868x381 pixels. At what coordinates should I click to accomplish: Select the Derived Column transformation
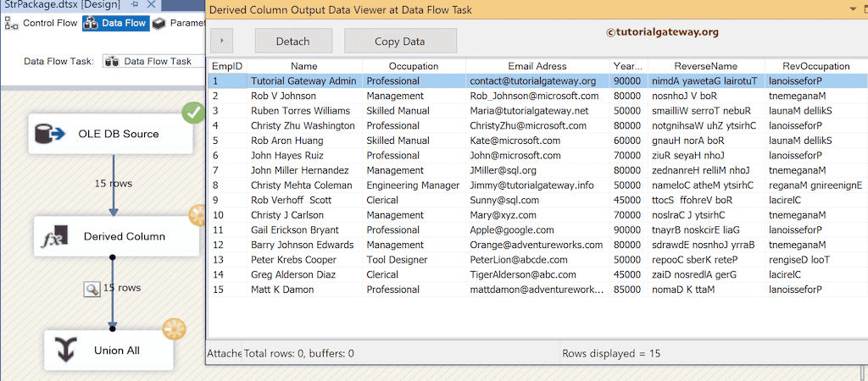pos(116,236)
